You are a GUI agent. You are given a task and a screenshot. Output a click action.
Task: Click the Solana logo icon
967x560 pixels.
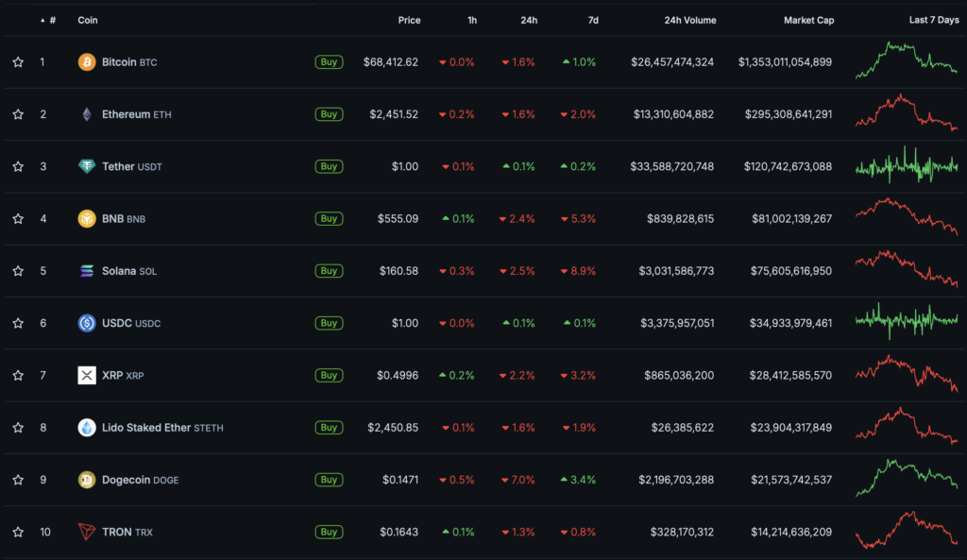87,271
